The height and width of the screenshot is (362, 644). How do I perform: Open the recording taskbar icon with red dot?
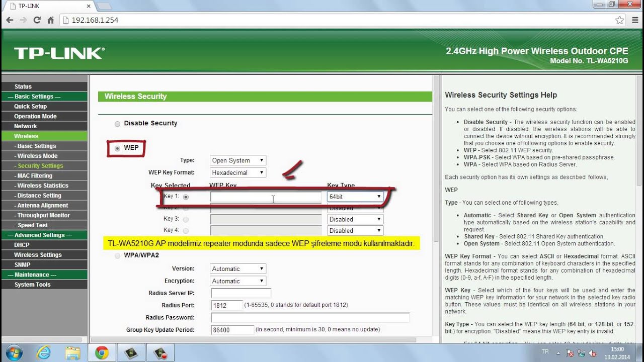161,352
